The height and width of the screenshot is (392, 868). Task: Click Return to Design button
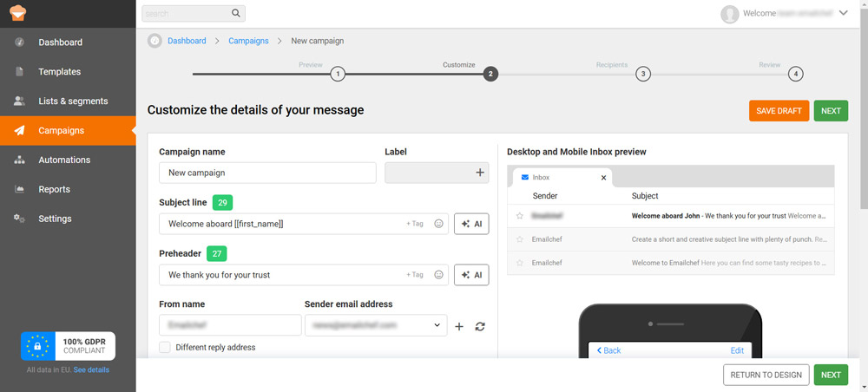(766, 375)
